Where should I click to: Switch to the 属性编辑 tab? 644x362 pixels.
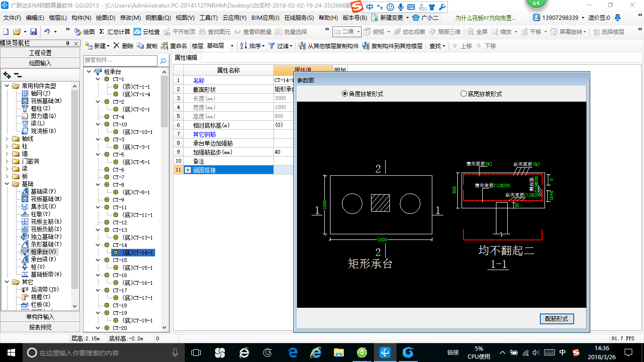pyautogui.click(x=186, y=58)
